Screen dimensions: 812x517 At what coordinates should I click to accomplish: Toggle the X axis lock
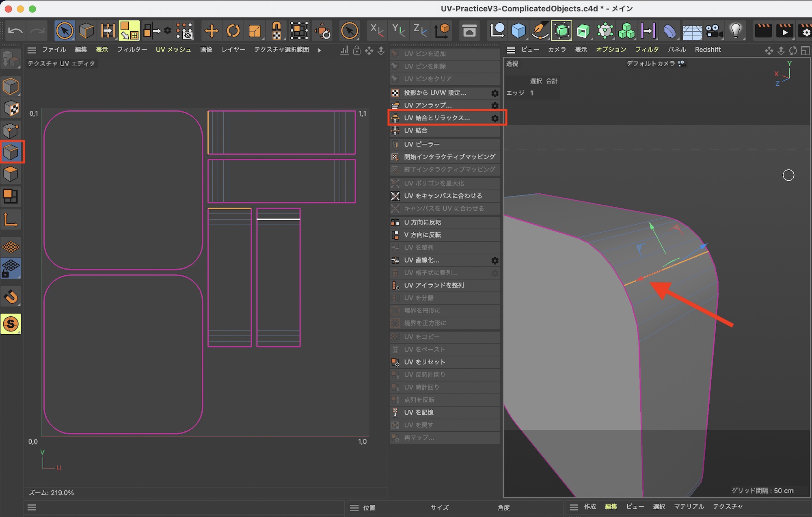[376, 31]
